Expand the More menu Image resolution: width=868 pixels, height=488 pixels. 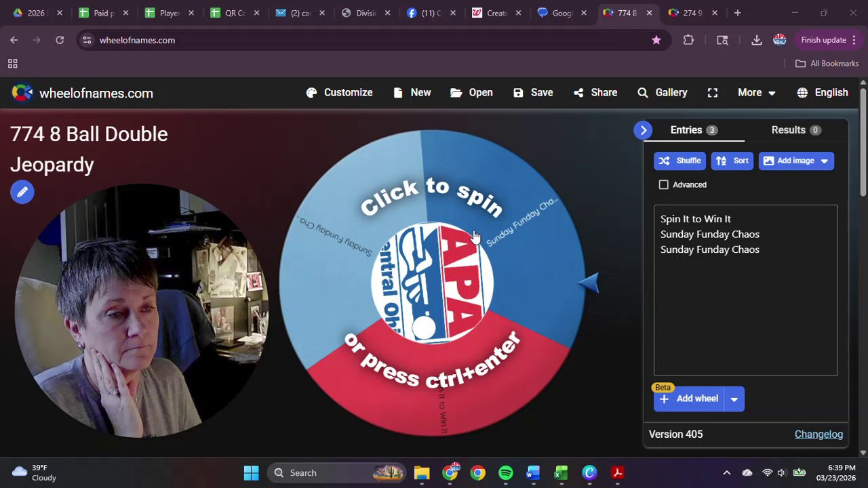pyautogui.click(x=756, y=93)
